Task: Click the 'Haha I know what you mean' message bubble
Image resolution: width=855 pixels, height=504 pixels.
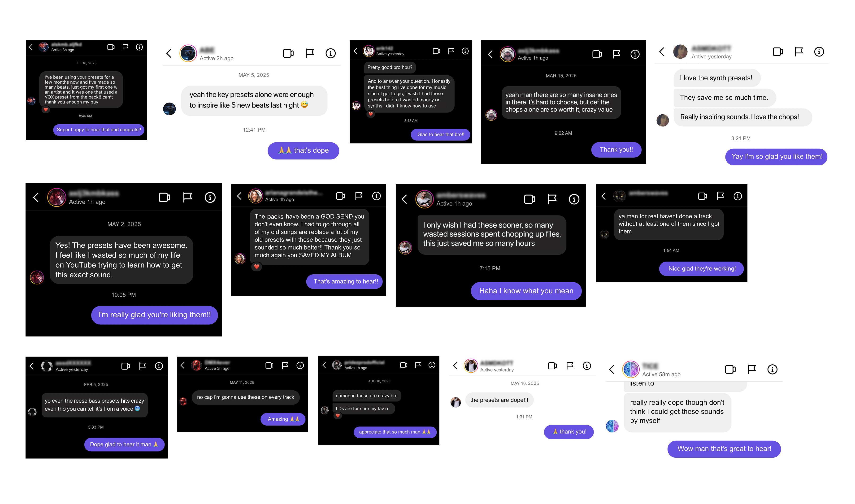Action: click(x=526, y=291)
